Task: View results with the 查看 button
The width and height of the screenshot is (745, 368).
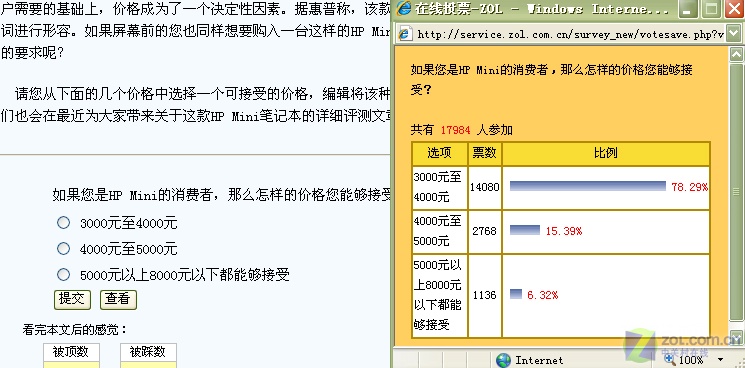Action: [x=118, y=299]
